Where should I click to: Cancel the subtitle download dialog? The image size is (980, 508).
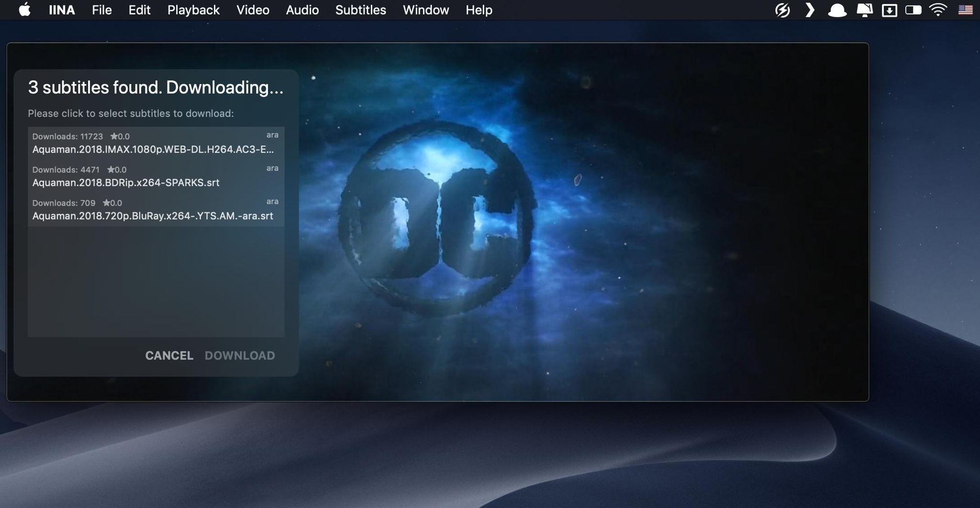169,355
